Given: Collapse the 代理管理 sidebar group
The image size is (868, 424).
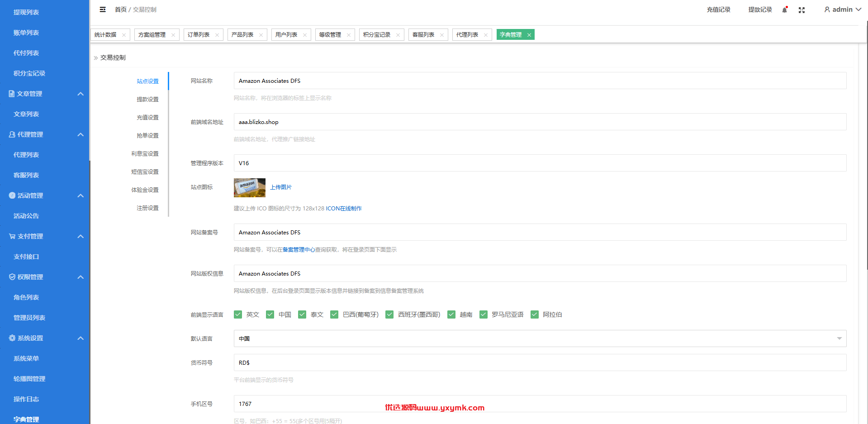Looking at the screenshot, I should click(x=81, y=134).
